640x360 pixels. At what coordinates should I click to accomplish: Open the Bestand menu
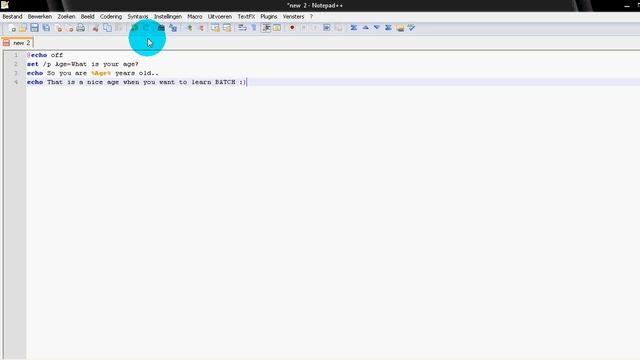[12, 16]
